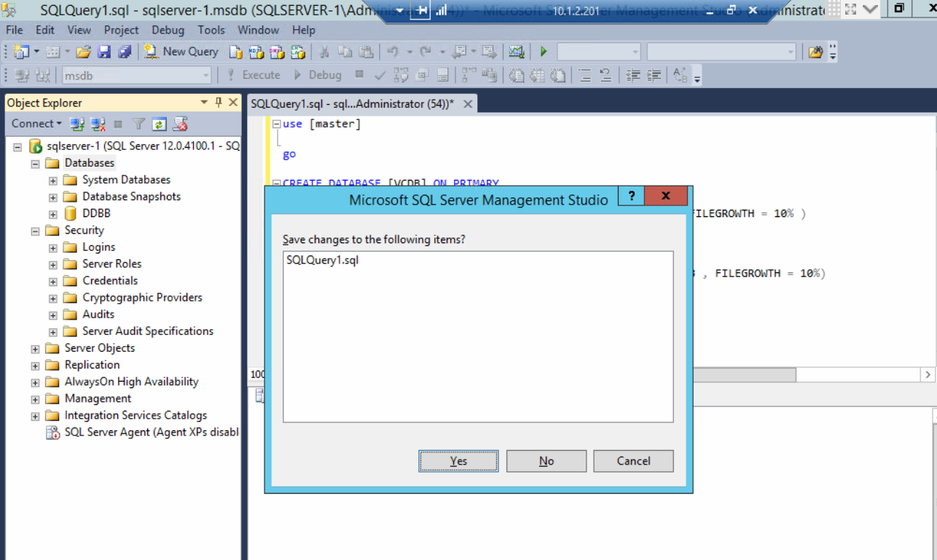Click the Analysis Services MDX Query icon

(x=256, y=52)
